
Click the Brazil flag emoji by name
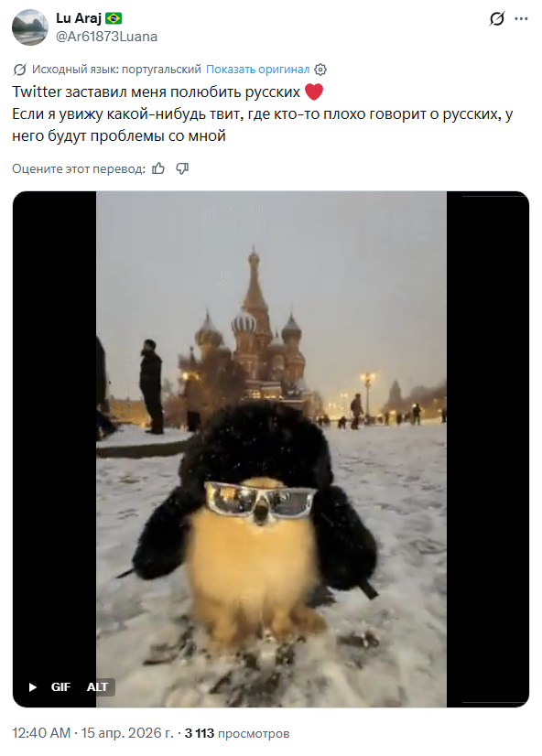(x=114, y=18)
